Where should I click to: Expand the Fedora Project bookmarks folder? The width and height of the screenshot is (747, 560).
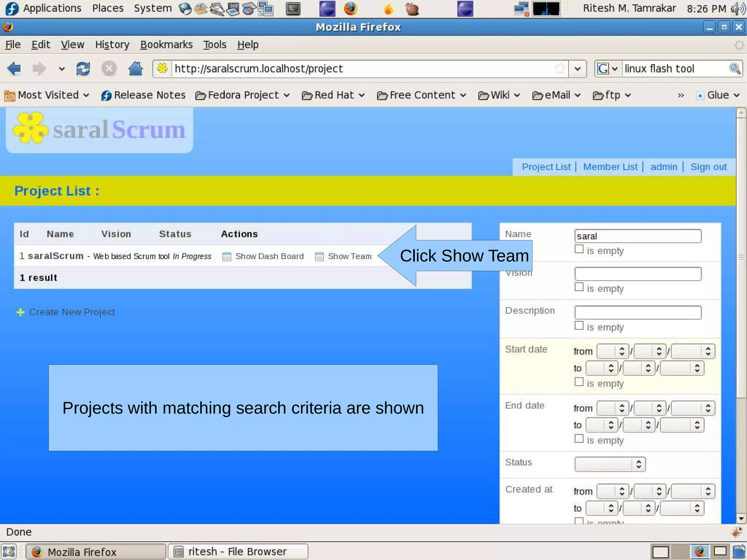pyautogui.click(x=243, y=95)
